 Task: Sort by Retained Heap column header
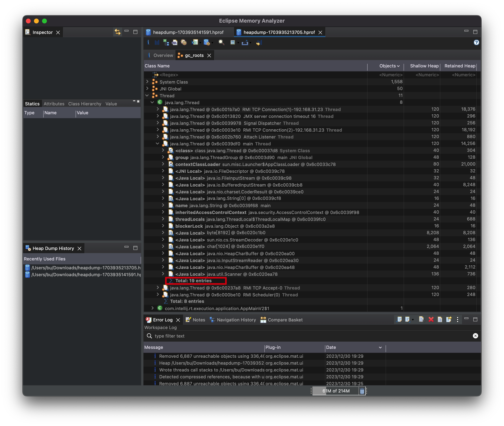pos(460,66)
